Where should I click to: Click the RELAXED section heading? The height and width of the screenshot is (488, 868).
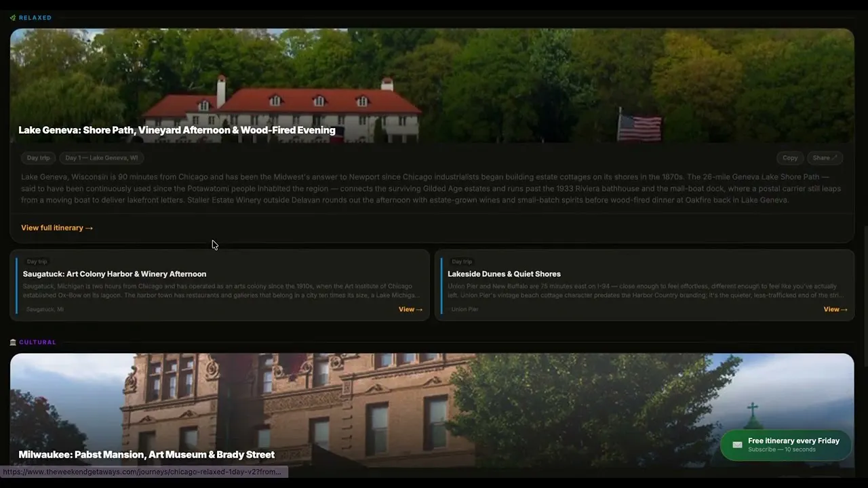coord(35,18)
